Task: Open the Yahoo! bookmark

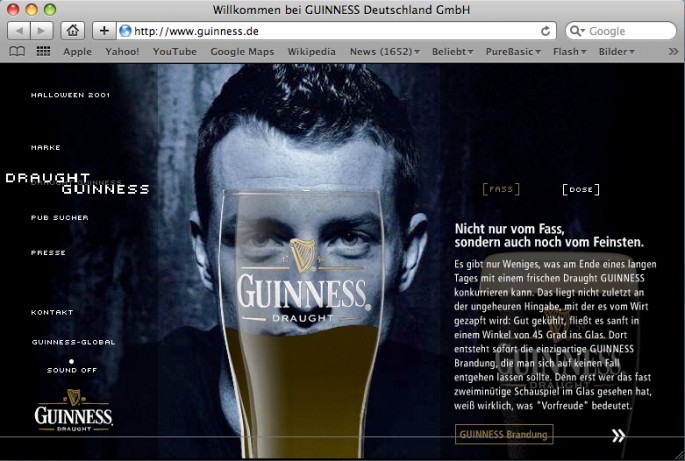Action: pyautogui.click(x=122, y=52)
